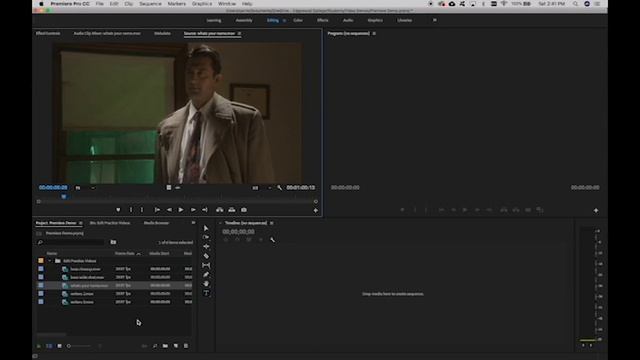Show hidden Project panel tabs via chevron

193,223
